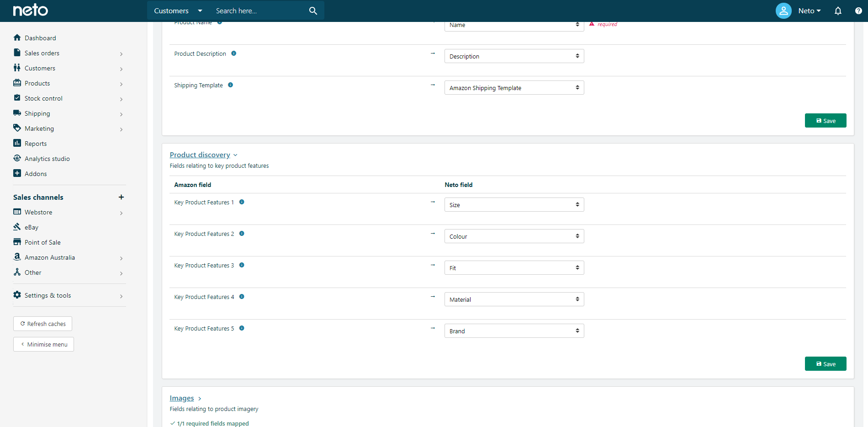Open Settings & tools menu item
This screenshot has height=427, width=868.
(48, 295)
